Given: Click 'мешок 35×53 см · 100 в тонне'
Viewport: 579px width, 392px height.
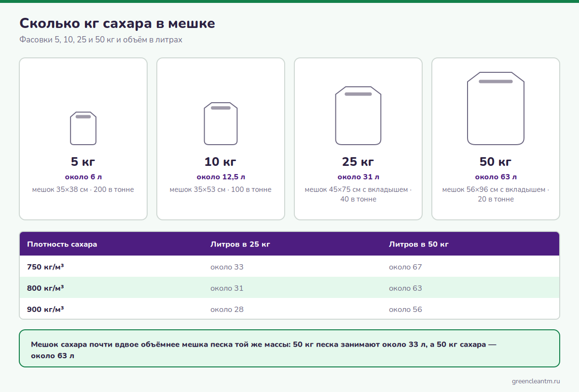Looking at the screenshot, I should click(x=221, y=189).
